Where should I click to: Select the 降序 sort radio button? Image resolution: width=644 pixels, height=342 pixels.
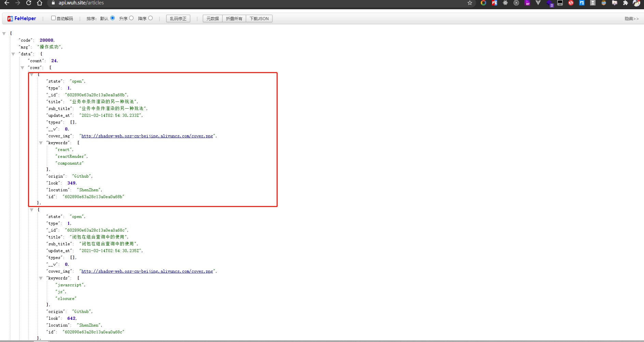pyautogui.click(x=151, y=18)
